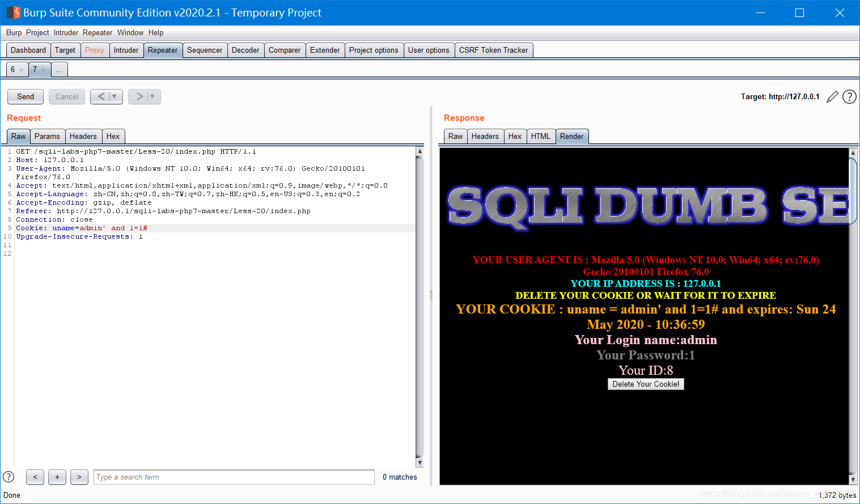Select the request Hex tab
This screenshot has width=860, height=504.
point(113,136)
